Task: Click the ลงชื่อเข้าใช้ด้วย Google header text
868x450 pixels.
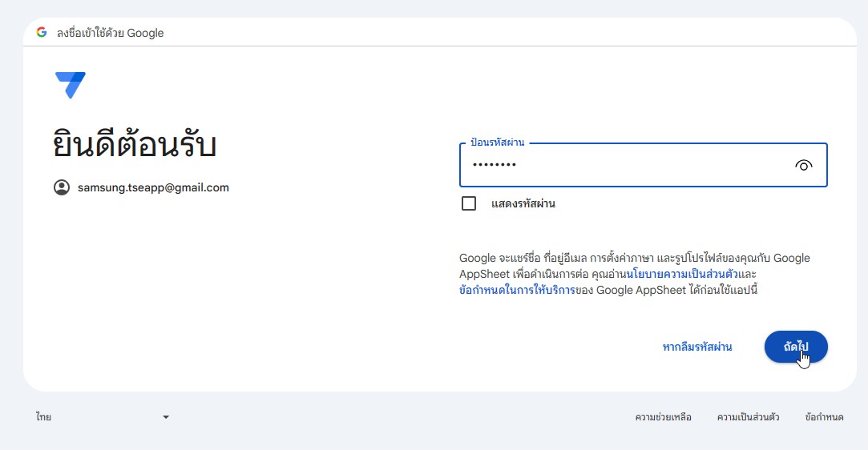Action: (x=110, y=33)
